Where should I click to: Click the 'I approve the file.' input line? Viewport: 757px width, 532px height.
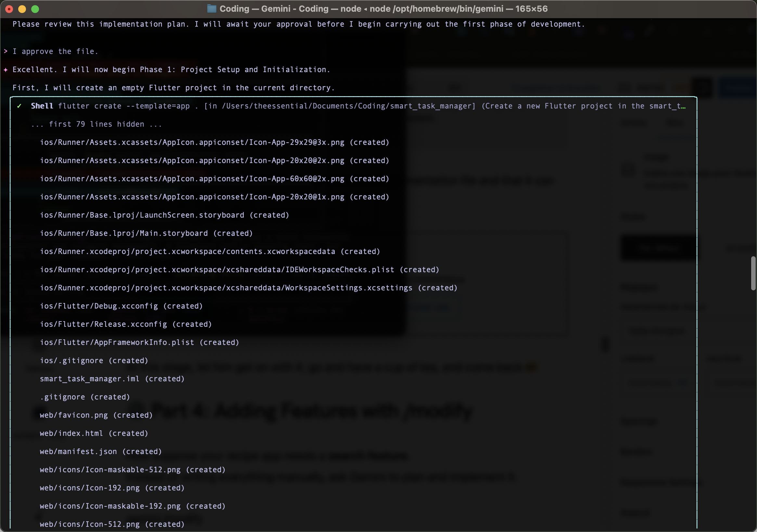click(55, 51)
